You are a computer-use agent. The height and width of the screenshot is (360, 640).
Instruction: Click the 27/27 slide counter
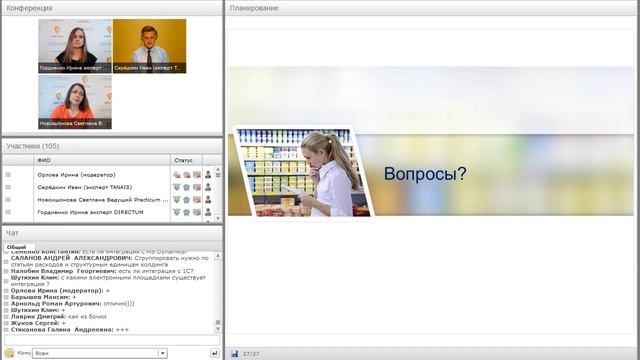click(251, 354)
